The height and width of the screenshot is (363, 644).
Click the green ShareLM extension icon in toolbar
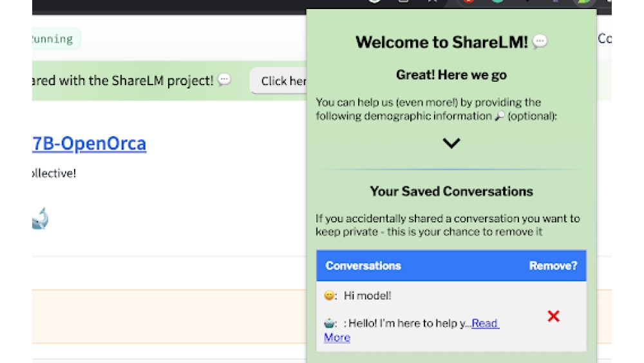pyautogui.click(x=583, y=2)
